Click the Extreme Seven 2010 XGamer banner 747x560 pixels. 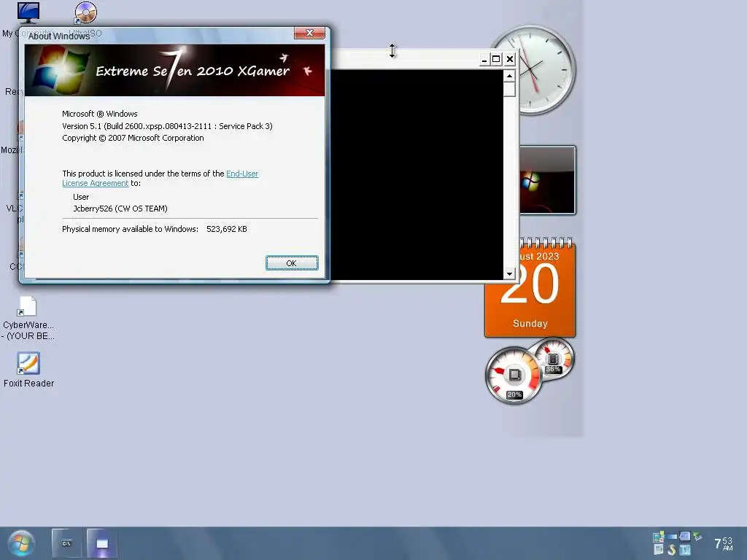[x=174, y=70]
